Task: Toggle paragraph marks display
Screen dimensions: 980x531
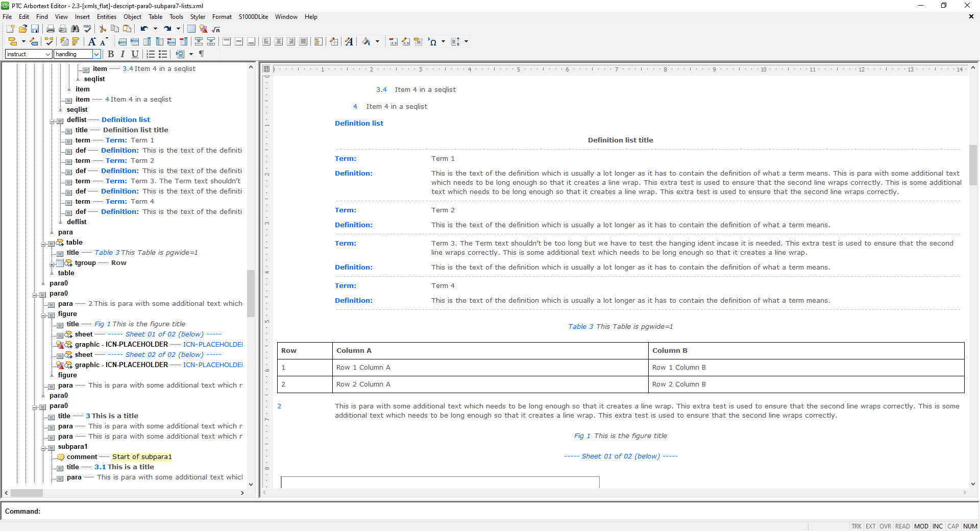Action: click(x=201, y=54)
